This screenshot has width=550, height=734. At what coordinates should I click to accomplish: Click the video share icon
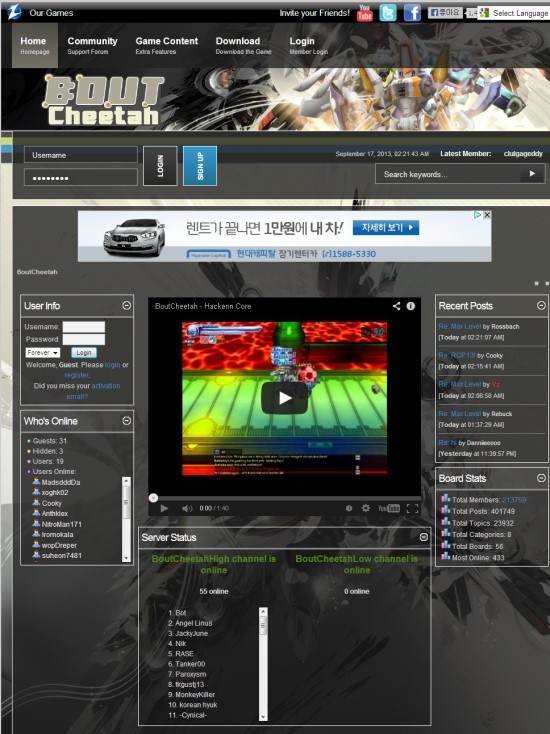pyautogui.click(x=396, y=306)
